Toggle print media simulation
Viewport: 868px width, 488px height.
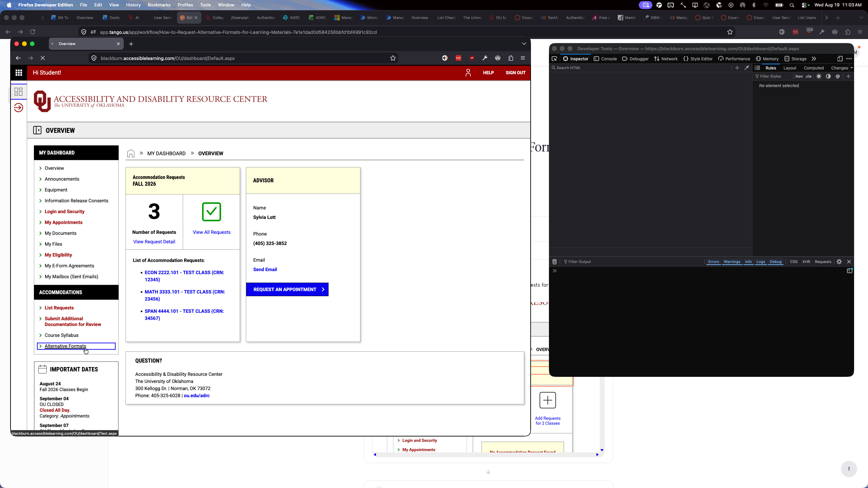tap(838, 77)
